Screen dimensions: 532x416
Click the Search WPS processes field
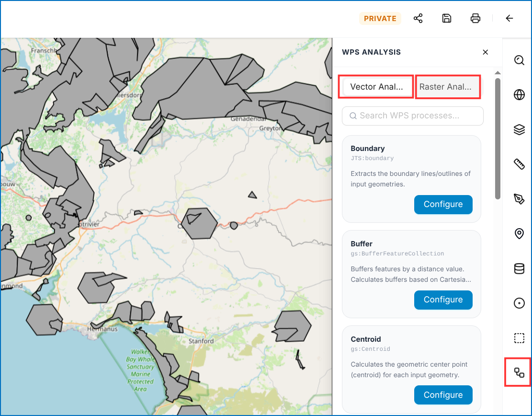coord(413,116)
